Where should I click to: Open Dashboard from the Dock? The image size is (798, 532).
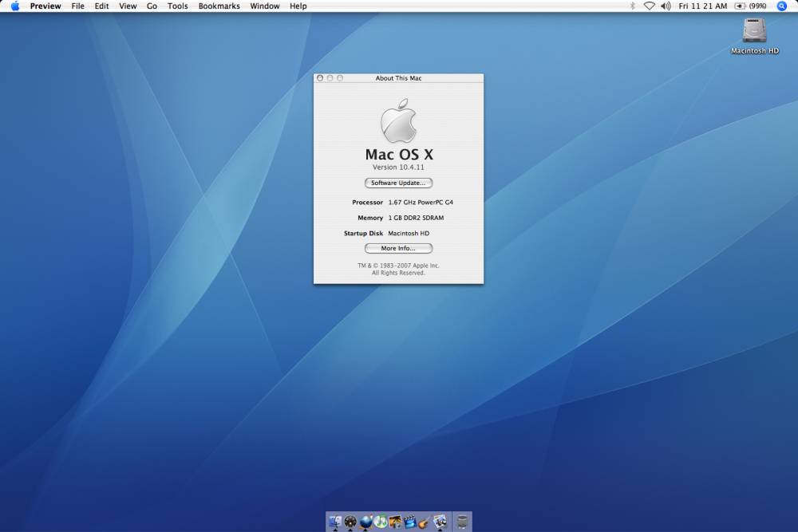pos(350,522)
